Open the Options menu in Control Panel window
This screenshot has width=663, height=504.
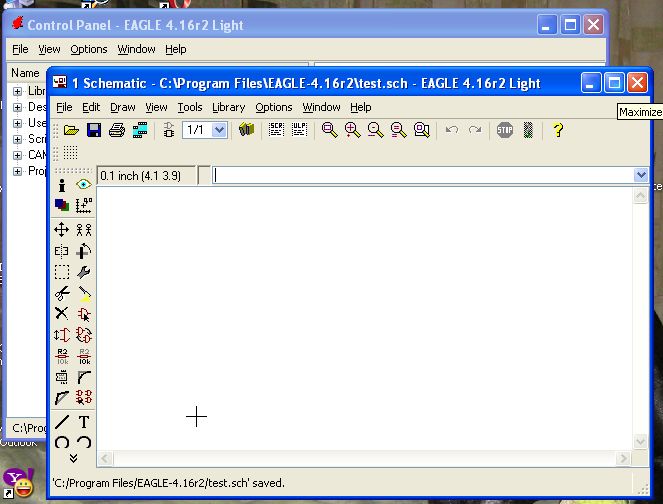click(x=89, y=49)
